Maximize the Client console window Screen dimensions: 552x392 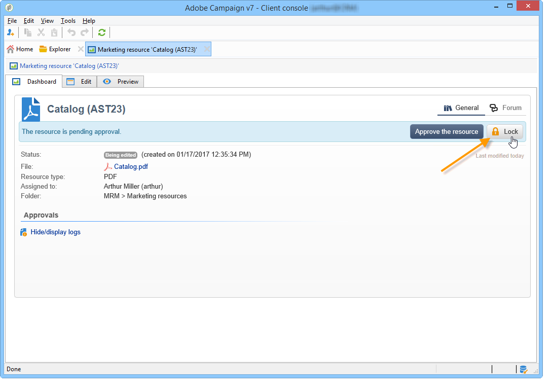(x=510, y=6)
